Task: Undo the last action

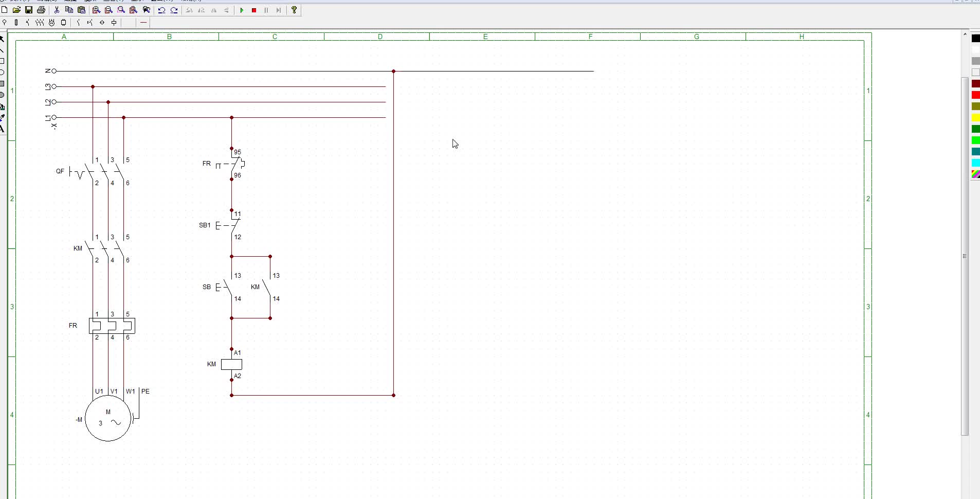Action: click(161, 10)
